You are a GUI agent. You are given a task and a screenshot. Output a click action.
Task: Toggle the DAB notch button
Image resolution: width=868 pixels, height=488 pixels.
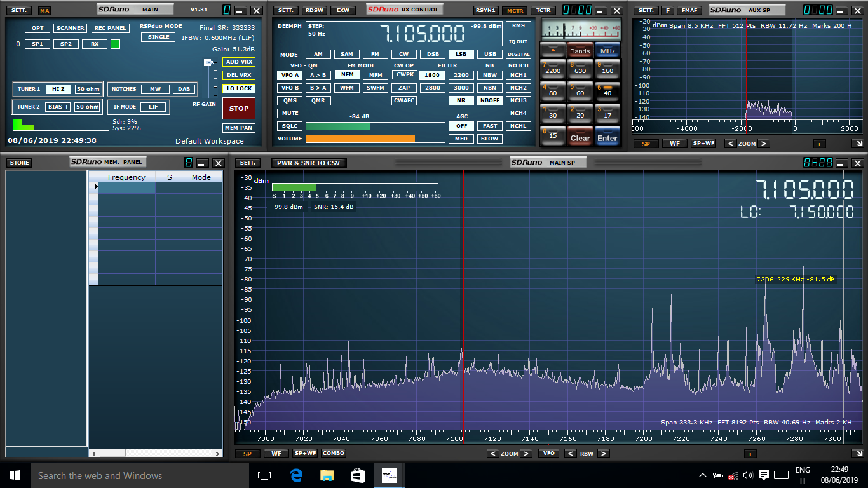[x=184, y=89]
